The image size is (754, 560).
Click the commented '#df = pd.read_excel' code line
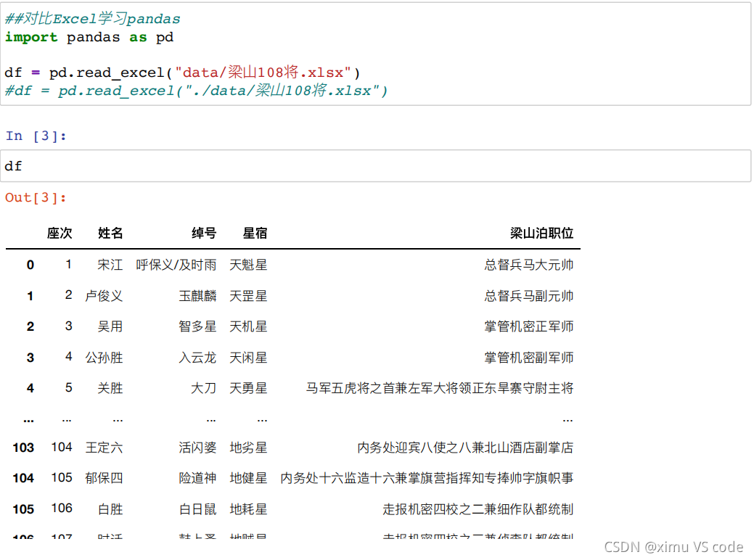coord(196,91)
